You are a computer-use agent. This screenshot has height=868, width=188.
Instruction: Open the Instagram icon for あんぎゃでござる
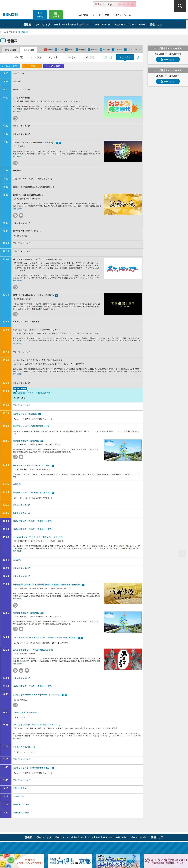[21, 671]
